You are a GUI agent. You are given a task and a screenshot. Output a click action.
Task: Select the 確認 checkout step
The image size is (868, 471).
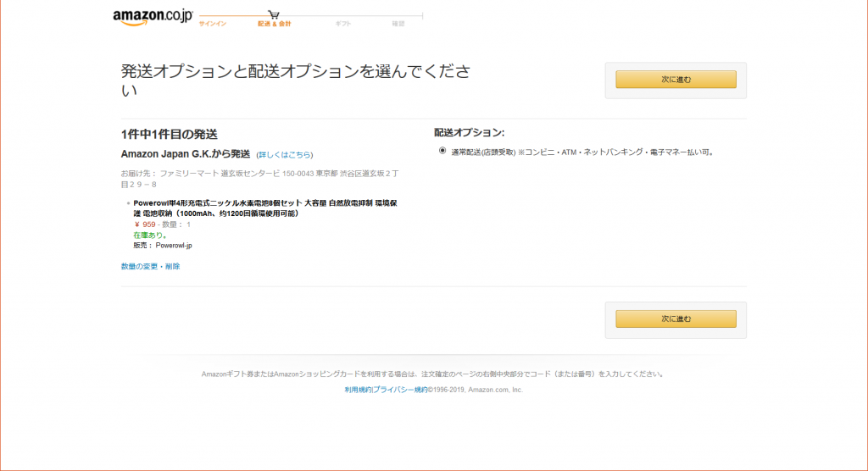point(398,24)
